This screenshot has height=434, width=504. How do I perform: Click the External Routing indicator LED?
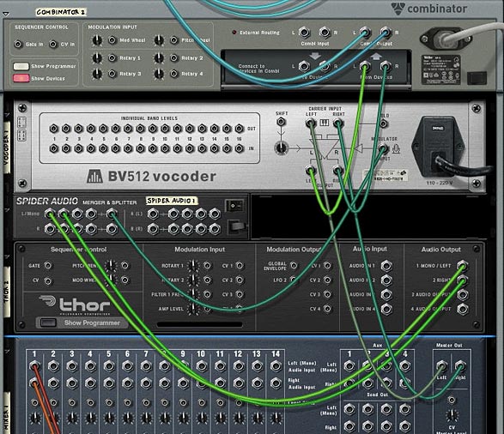(x=234, y=33)
